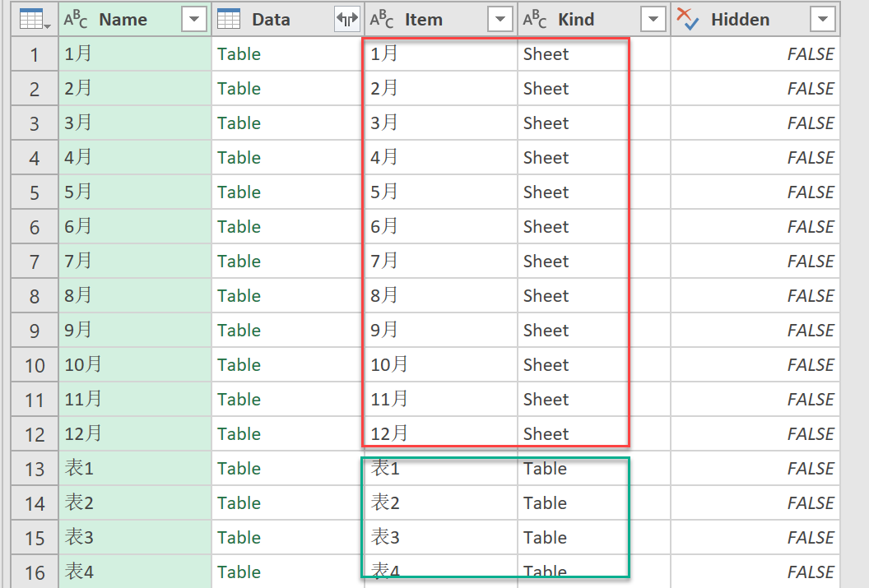
Task: Click the Kind column text type icon
Action: tap(535, 20)
